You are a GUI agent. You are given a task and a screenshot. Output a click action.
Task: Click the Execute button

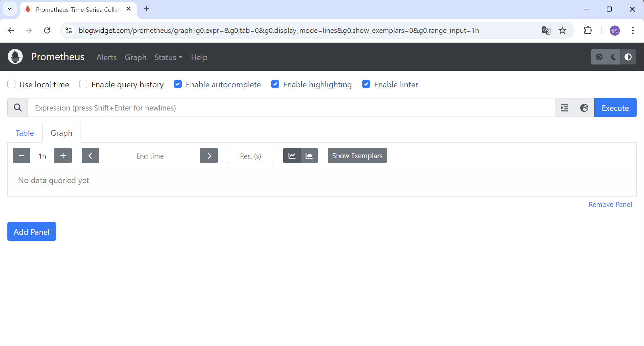point(615,108)
